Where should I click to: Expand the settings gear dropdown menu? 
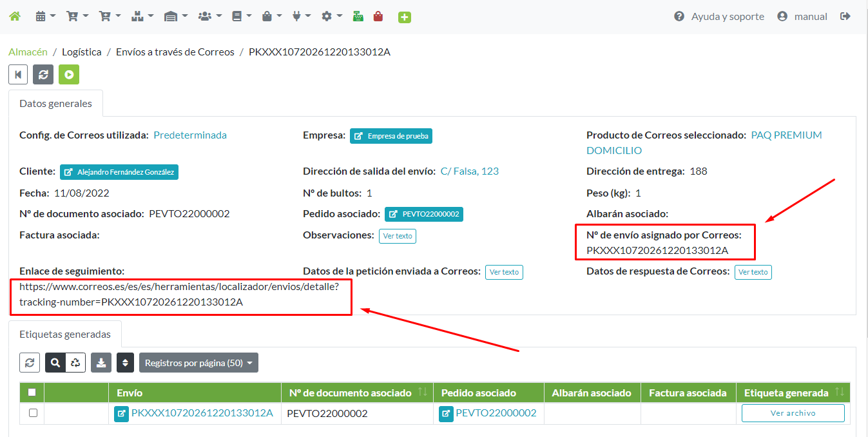click(x=332, y=17)
